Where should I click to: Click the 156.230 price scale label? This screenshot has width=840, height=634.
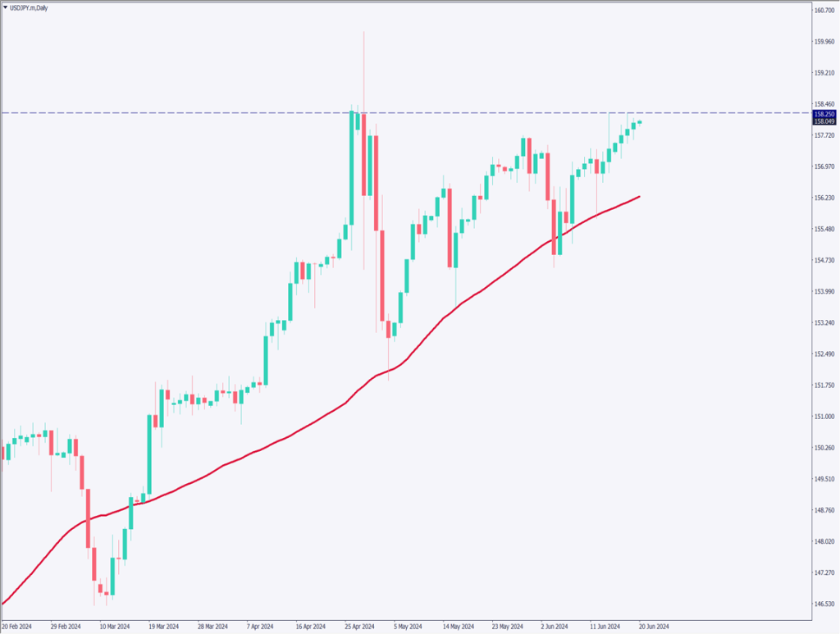point(824,198)
